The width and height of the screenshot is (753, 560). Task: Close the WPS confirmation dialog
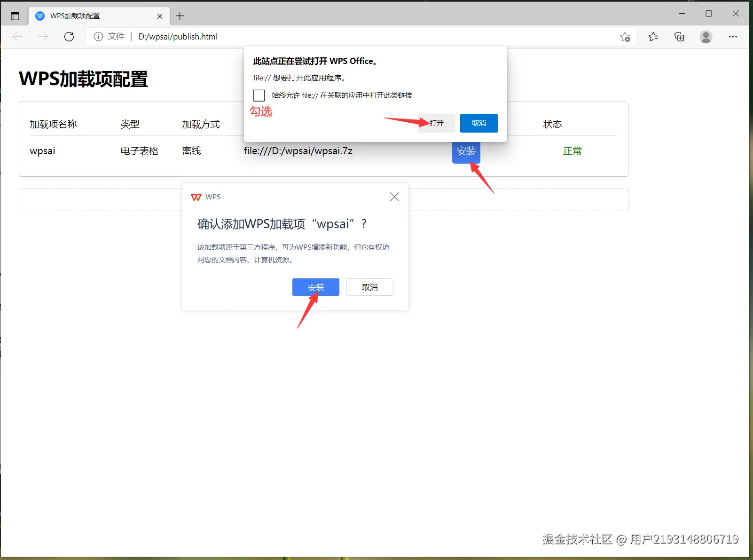(x=394, y=197)
